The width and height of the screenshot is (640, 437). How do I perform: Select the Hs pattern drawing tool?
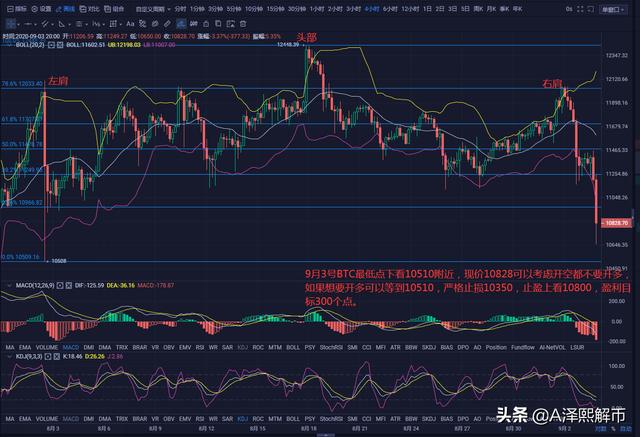point(96,24)
